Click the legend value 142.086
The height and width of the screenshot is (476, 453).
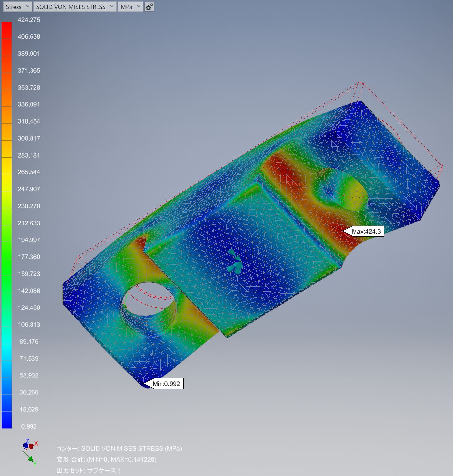coord(29,291)
